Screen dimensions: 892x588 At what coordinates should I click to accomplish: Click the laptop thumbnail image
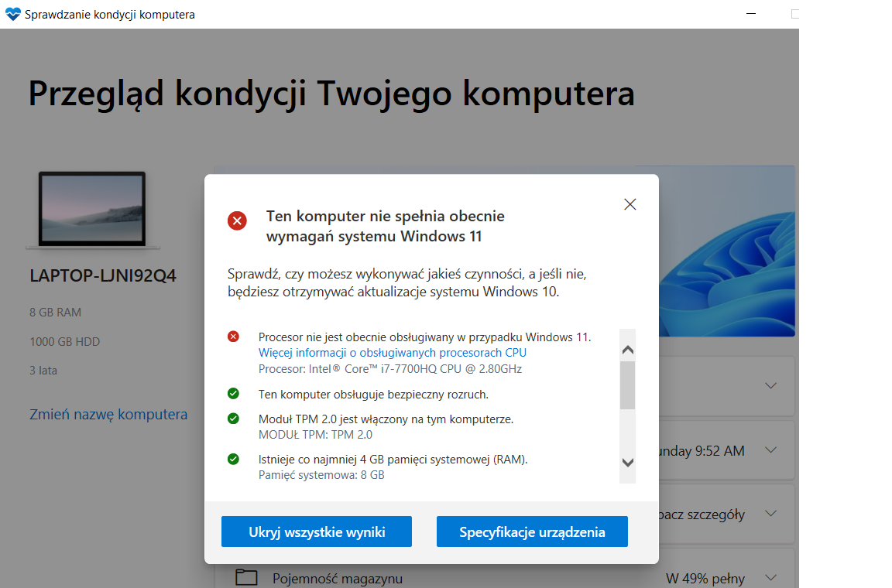click(92, 210)
